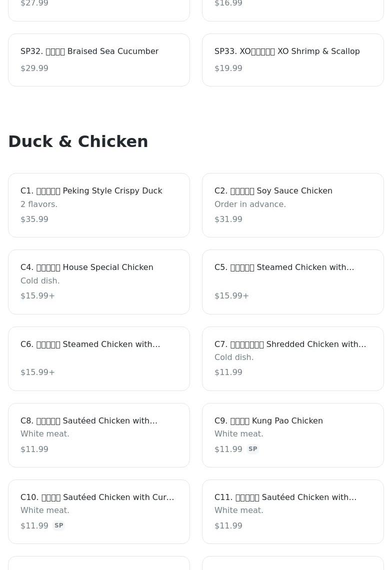Screen dimensions: 392x570
Task: Select C9 Kung Pao Chicken title
Action: [268, 421]
